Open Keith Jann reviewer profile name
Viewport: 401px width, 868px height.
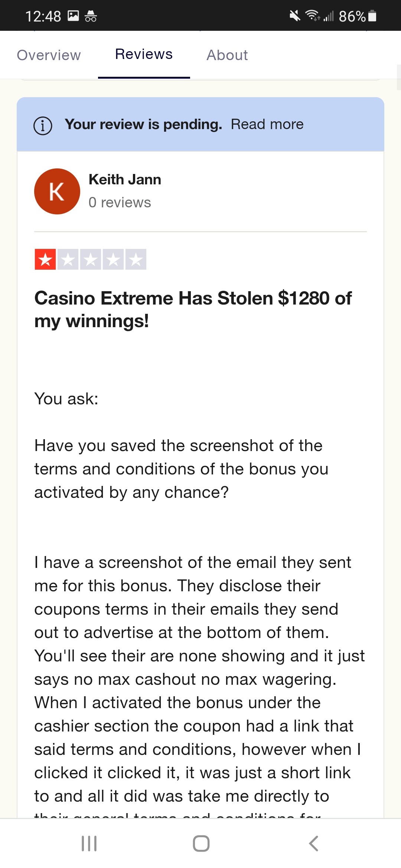click(x=125, y=180)
